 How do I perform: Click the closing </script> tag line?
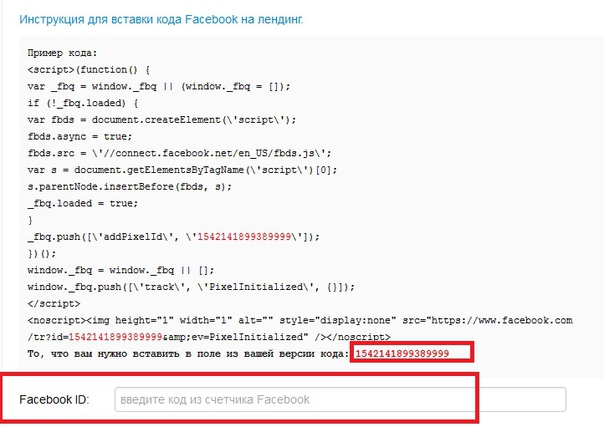pyautogui.click(x=54, y=303)
